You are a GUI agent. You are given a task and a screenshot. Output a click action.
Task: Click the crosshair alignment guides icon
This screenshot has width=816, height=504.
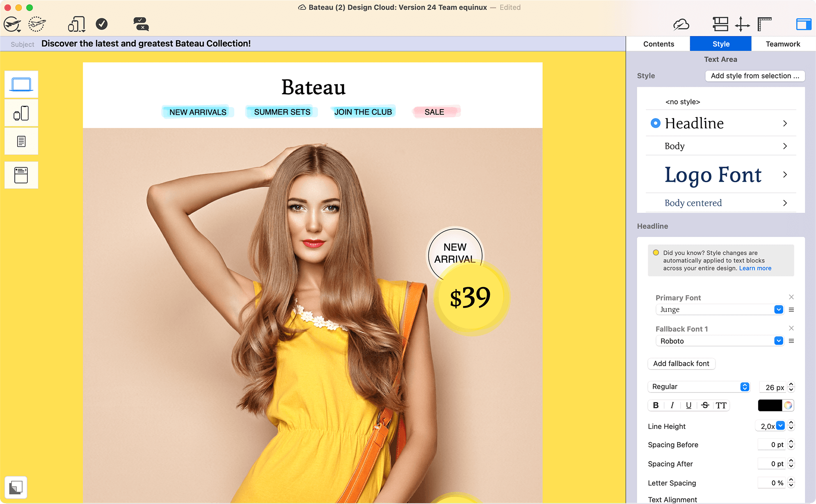tap(743, 24)
